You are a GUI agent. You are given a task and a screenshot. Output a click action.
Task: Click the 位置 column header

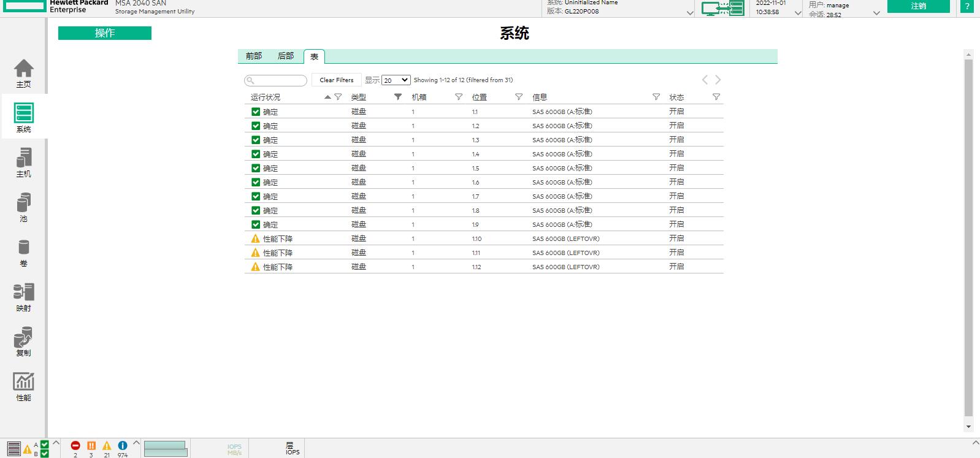tap(480, 97)
